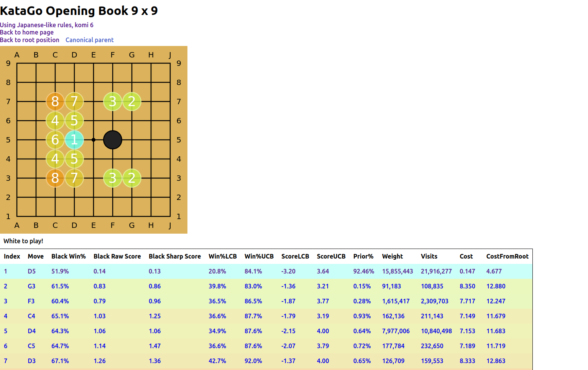588x370 pixels.
Task: Return to root position
Action: [30, 40]
